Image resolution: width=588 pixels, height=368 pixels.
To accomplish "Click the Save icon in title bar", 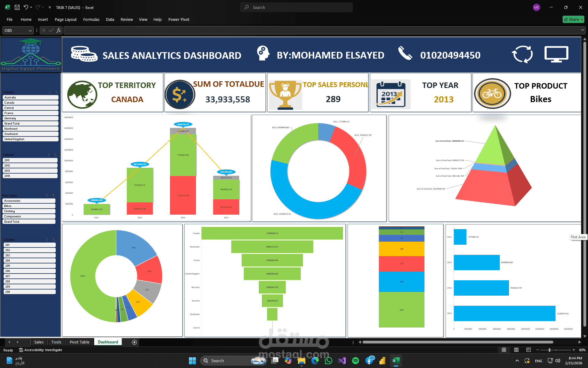I will click(x=17, y=7).
